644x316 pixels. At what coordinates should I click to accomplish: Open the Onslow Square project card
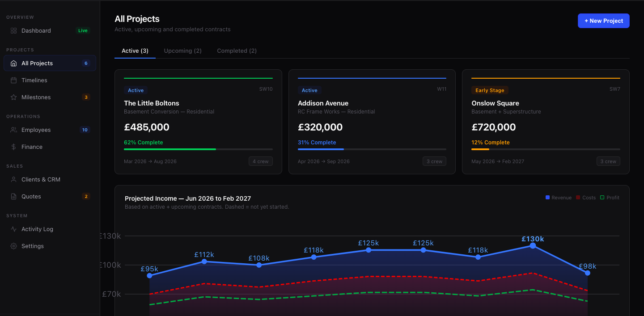click(546, 122)
